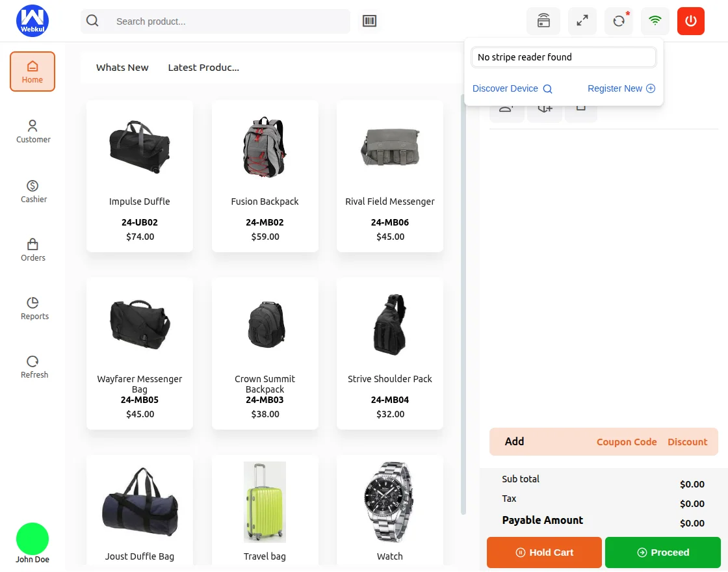Open the barcode scanner icon
This screenshot has width=728, height=572.
coord(370,21)
